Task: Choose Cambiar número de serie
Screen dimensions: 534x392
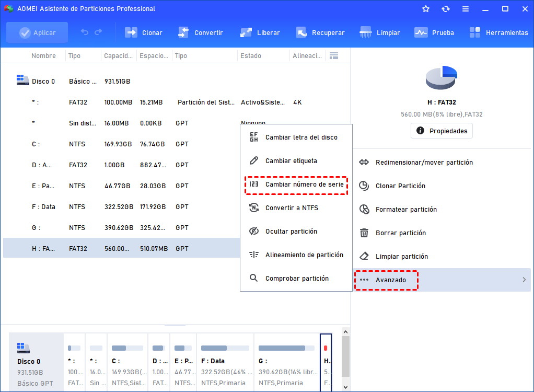Action: pyautogui.click(x=296, y=185)
